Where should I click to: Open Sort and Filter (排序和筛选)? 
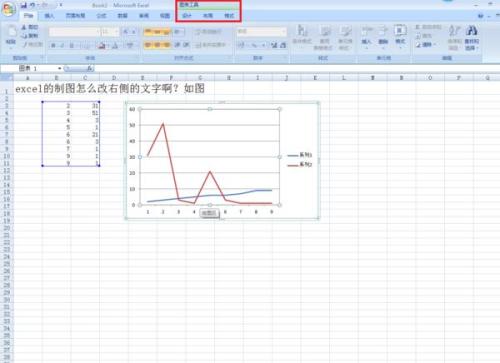pos(454,37)
